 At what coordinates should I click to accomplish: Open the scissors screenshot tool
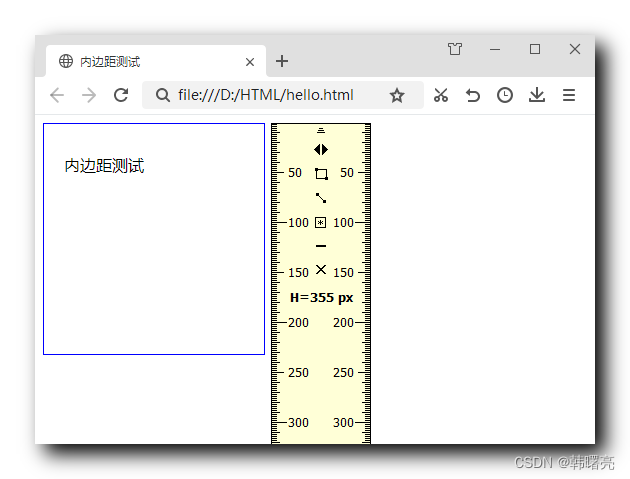(441, 95)
